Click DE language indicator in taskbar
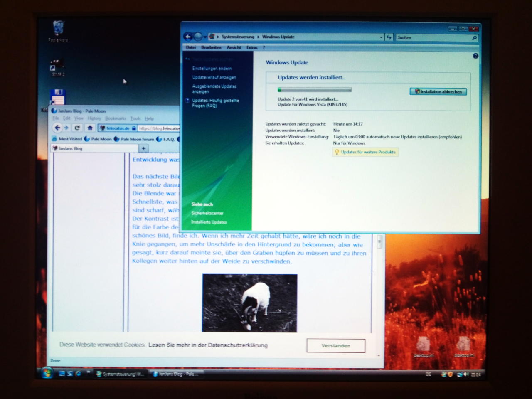This screenshot has width=532, height=399. [429, 374]
